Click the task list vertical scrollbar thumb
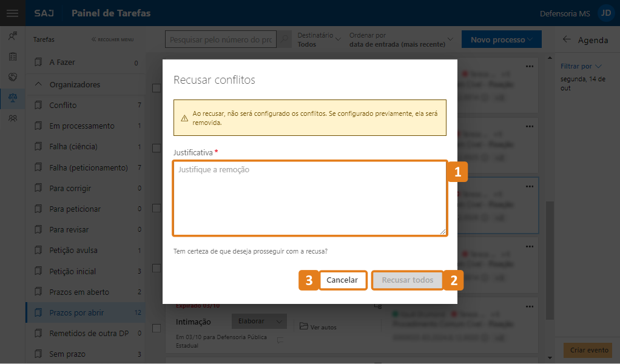Viewport: 620px width, 364px height. click(550, 260)
